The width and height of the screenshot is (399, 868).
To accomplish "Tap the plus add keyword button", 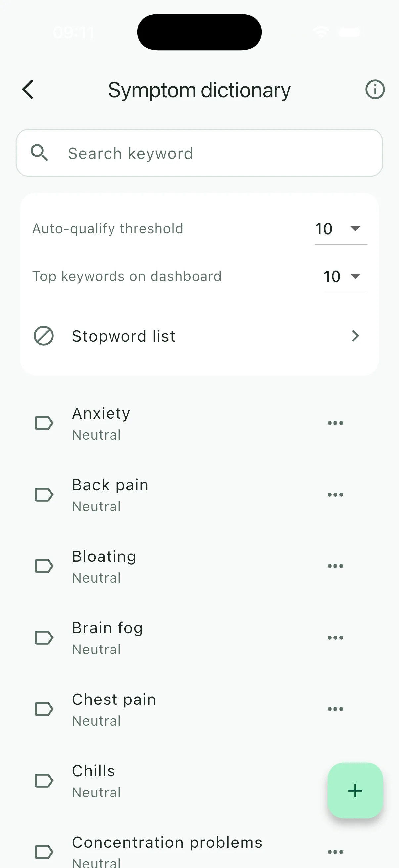I will [x=355, y=790].
